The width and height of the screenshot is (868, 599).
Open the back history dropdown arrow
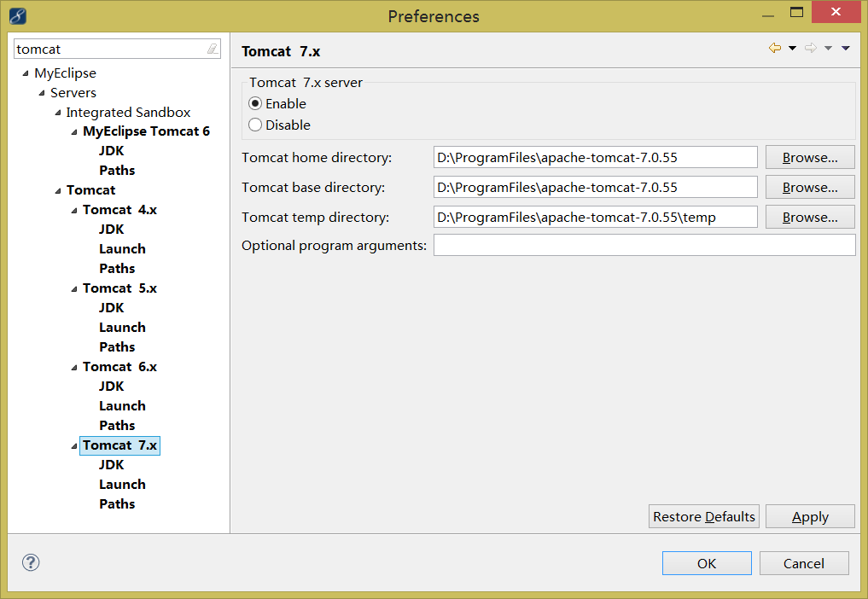[x=792, y=48]
